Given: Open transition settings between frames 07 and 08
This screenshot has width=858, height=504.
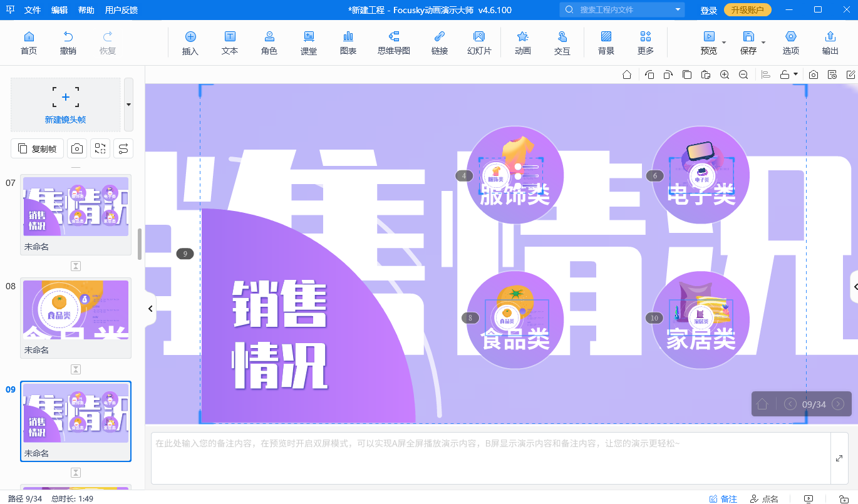Looking at the screenshot, I should click(x=76, y=266).
